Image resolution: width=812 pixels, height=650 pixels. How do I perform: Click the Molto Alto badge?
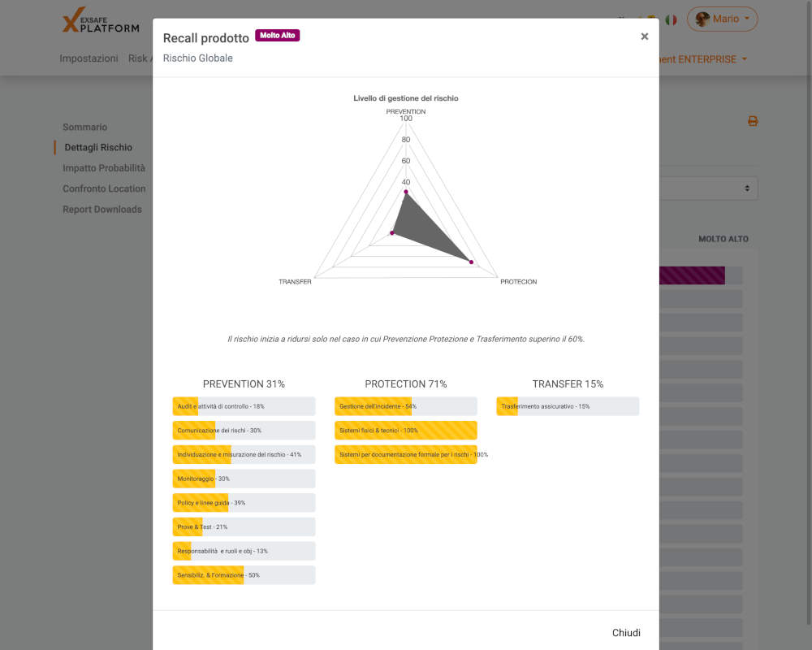pyautogui.click(x=277, y=36)
